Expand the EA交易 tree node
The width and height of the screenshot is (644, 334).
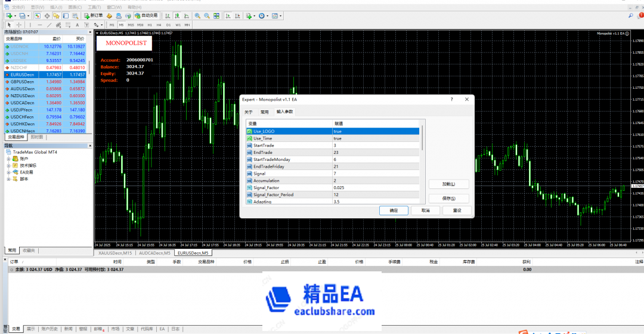point(8,172)
